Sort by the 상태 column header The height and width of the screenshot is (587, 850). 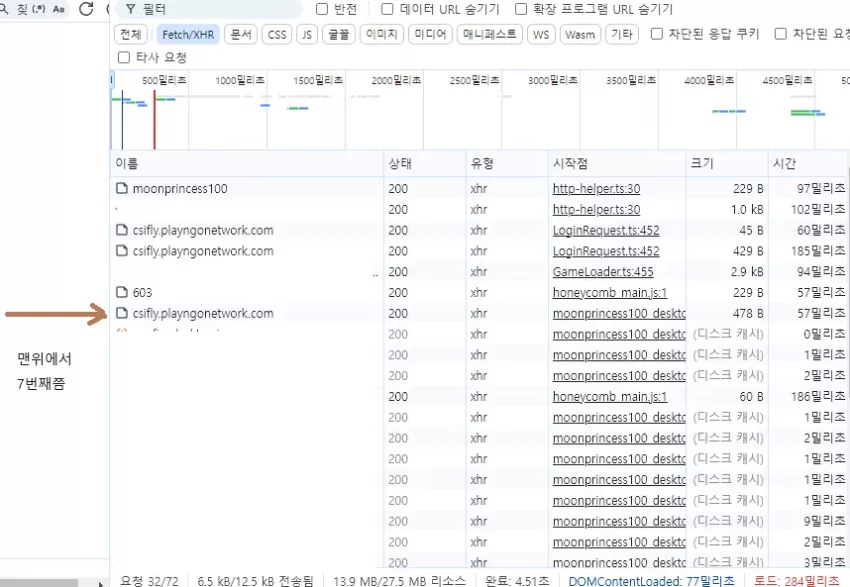(x=424, y=163)
